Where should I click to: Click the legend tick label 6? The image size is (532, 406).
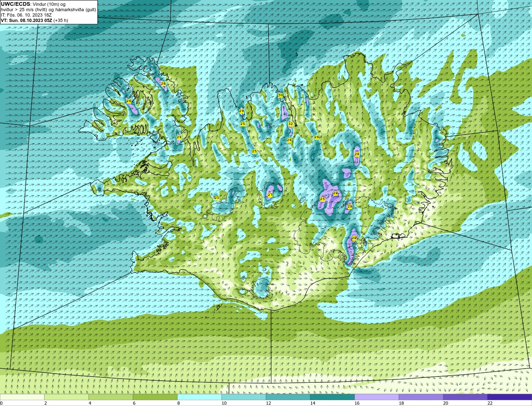tap(134, 403)
